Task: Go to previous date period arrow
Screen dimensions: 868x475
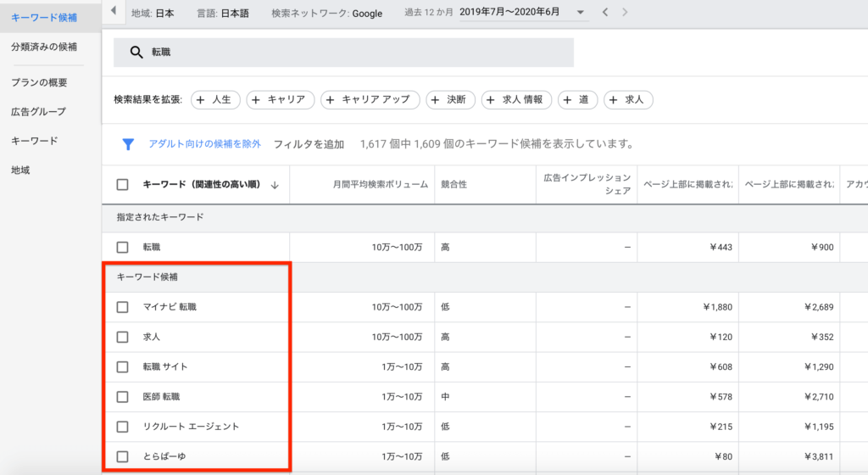Action: (605, 12)
